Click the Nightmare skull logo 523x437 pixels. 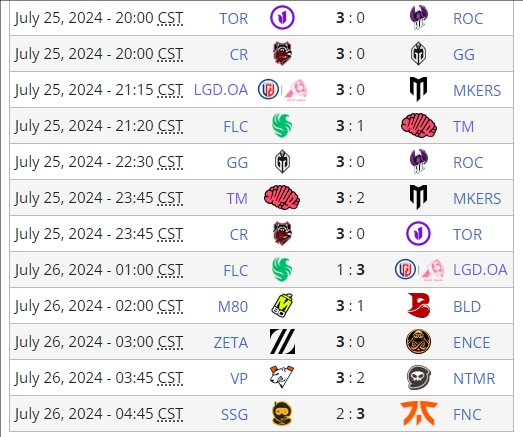click(419, 377)
